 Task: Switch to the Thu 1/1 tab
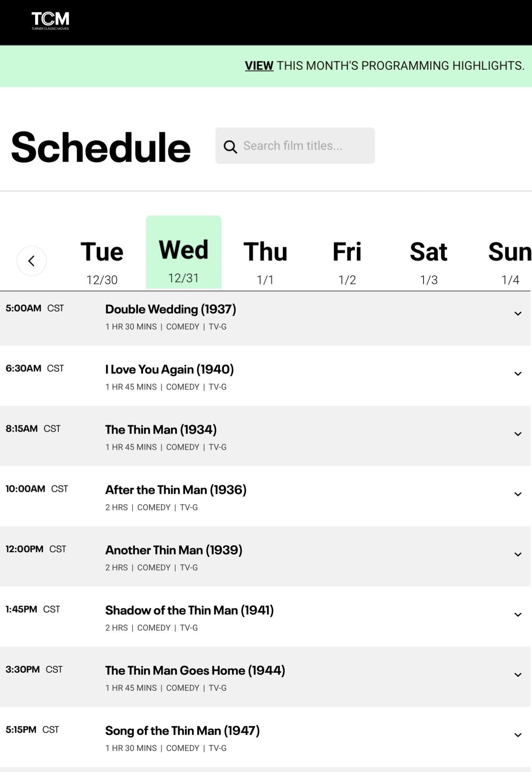(265, 260)
